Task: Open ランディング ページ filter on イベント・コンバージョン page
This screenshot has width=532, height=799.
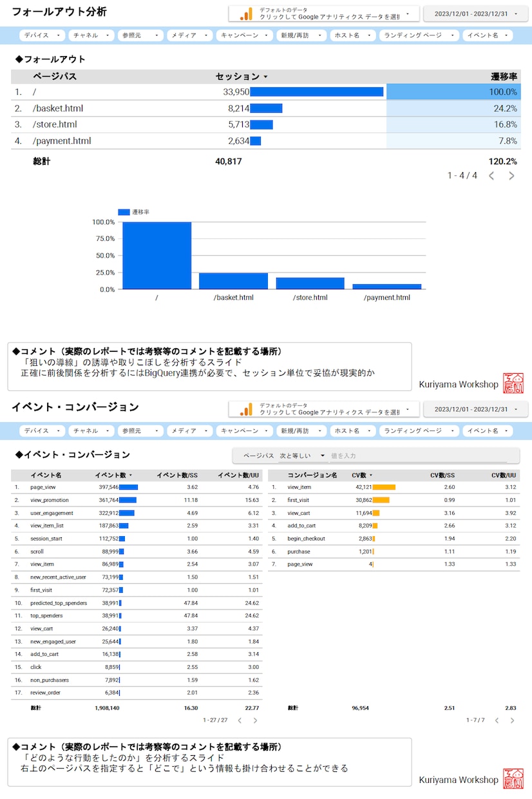Action: tap(420, 431)
